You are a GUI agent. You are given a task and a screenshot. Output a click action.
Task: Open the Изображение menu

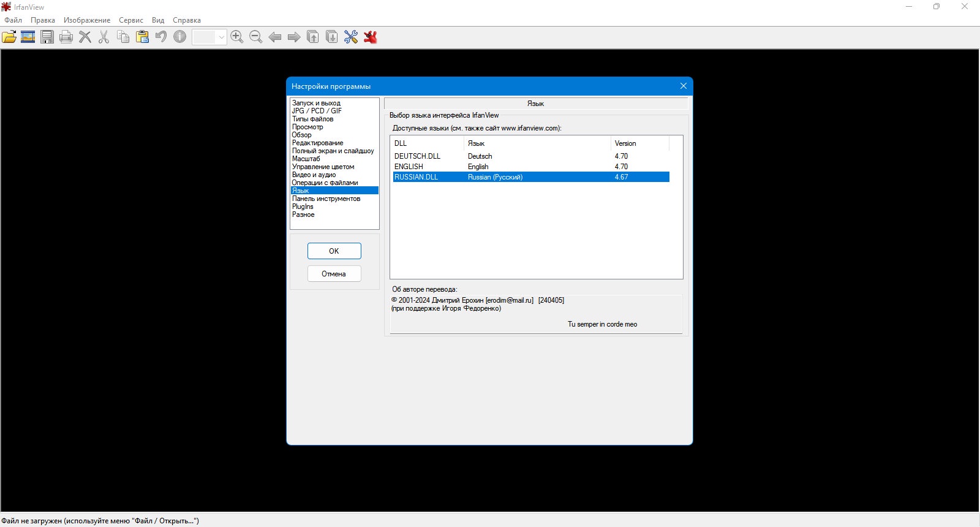[87, 20]
